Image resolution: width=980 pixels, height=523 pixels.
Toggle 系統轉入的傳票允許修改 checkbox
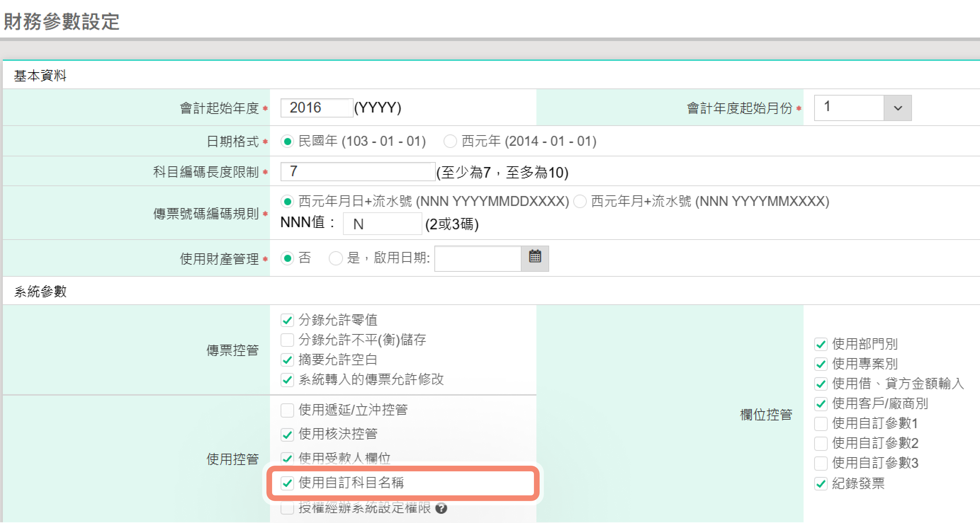point(287,379)
